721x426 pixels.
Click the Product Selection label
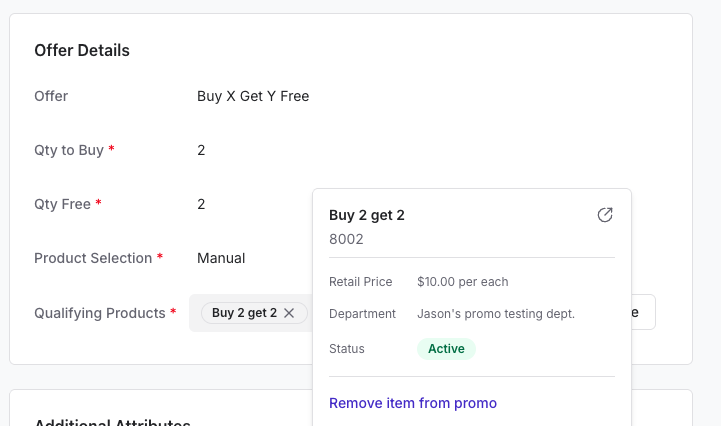93,258
